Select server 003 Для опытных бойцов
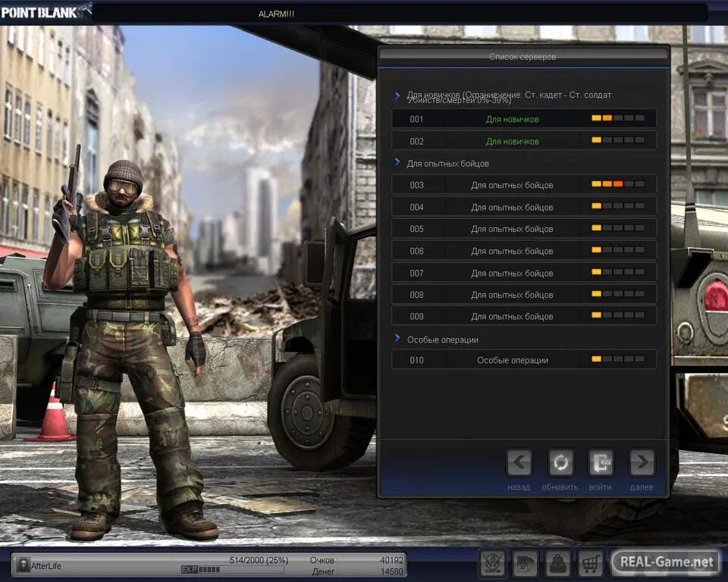 tap(524, 185)
